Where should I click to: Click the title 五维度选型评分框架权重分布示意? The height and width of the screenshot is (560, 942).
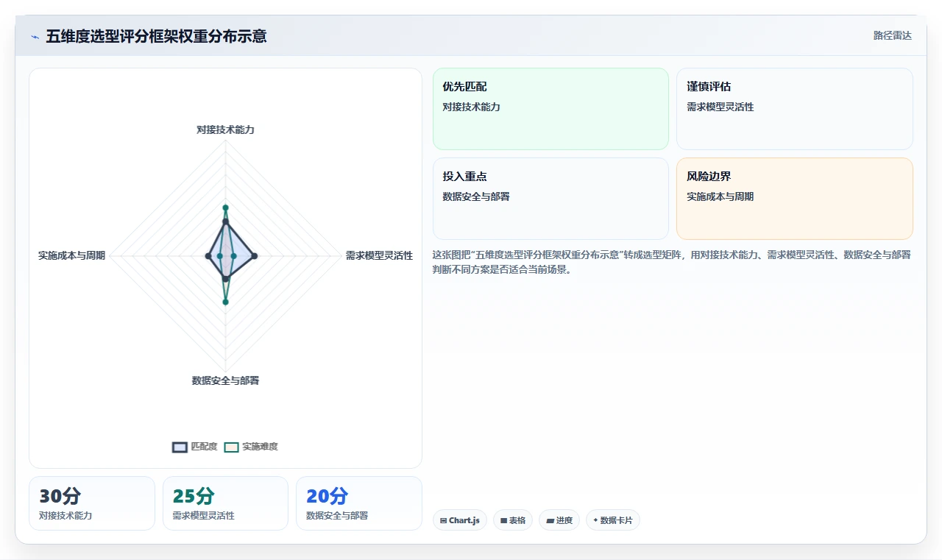(156, 36)
